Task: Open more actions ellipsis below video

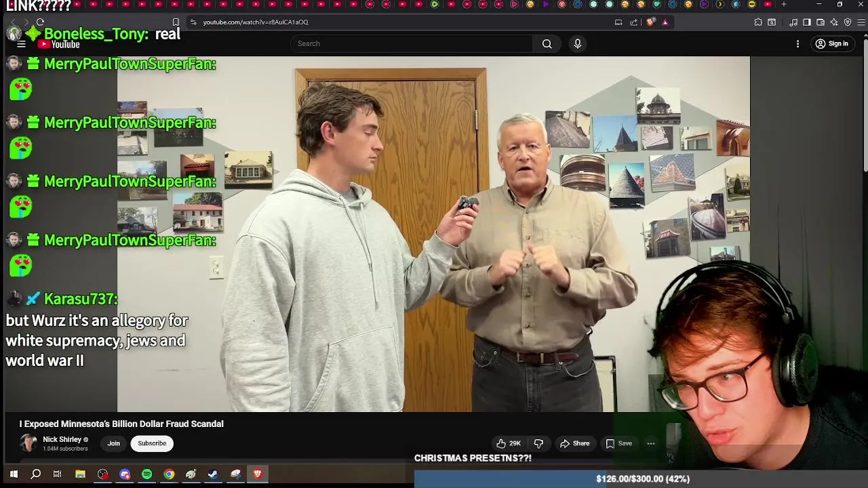Action: pyautogui.click(x=651, y=443)
